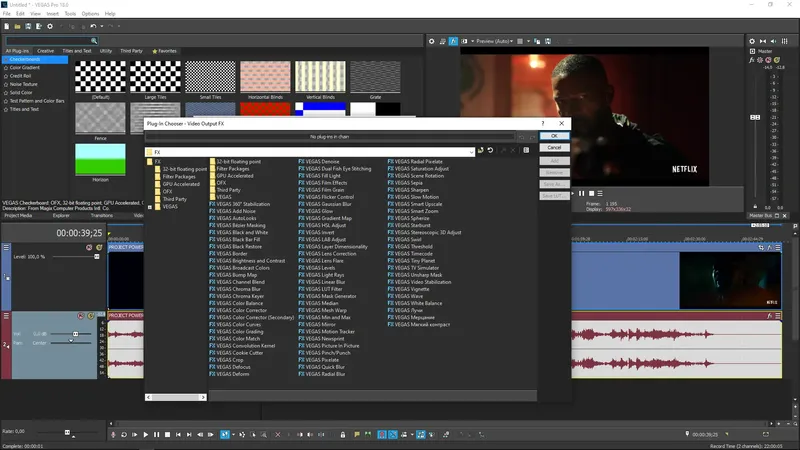Click the Overlays grid icon in preview
This screenshot has height=450, width=800.
pyautogui.click(x=520, y=41)
